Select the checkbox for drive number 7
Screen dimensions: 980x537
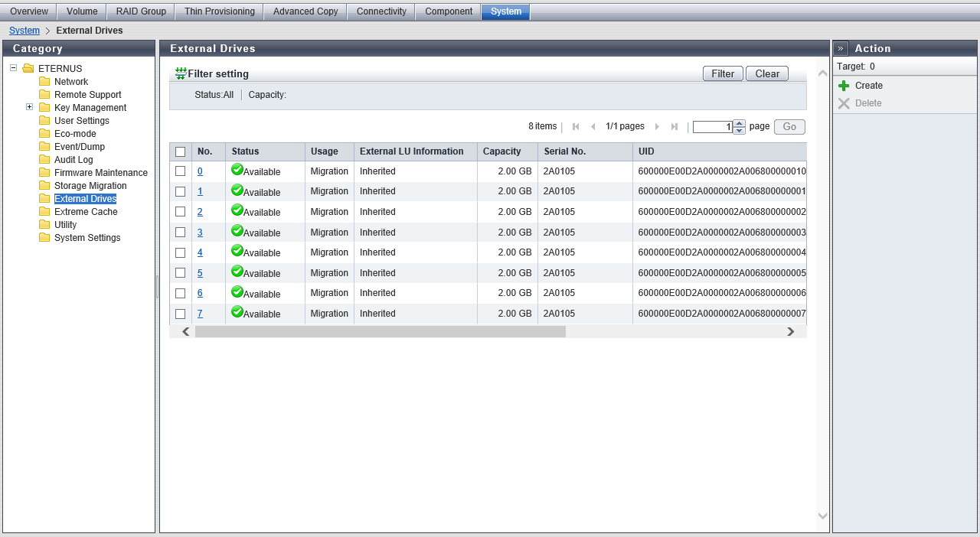click(x=180, y=314)
